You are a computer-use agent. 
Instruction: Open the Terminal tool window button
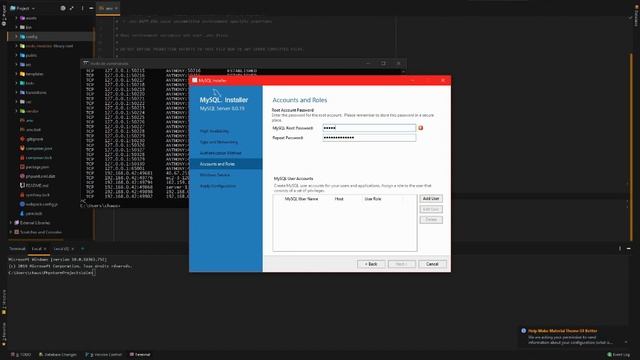pyautogui.click(x=140, y=355)
